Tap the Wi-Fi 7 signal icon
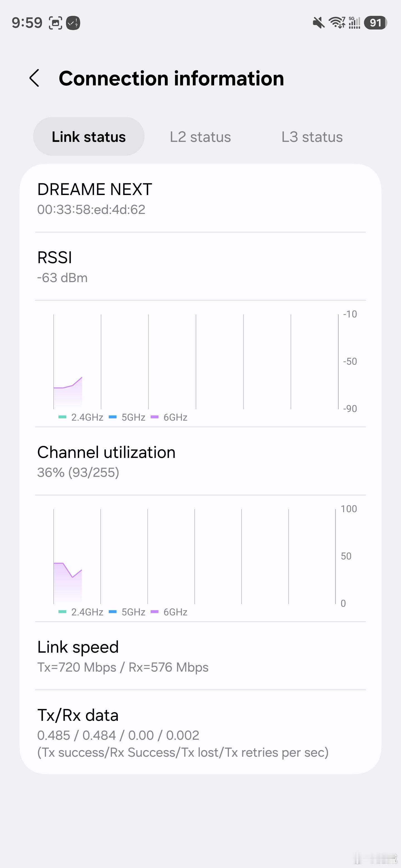401x868 pixels. click(x=337, y=23)
